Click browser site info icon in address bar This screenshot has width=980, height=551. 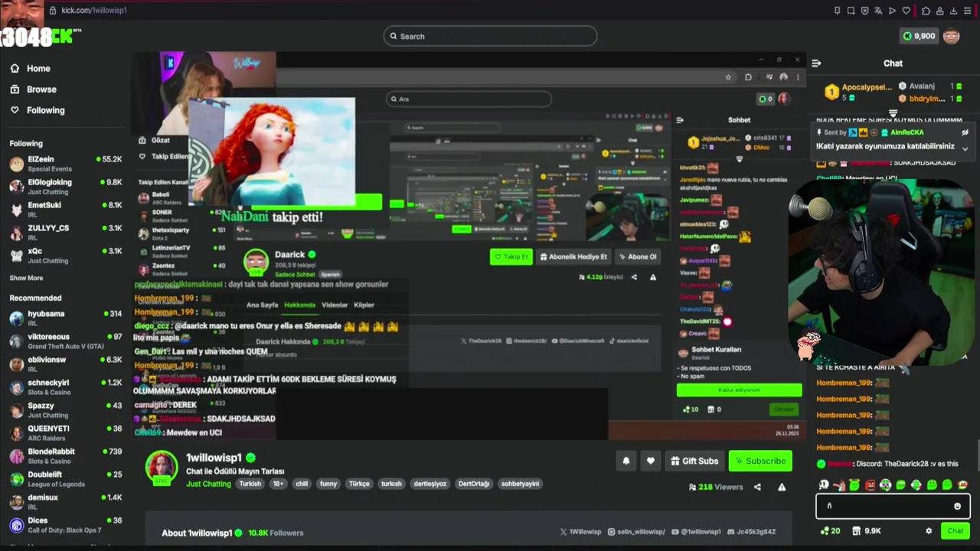(52, 10)
